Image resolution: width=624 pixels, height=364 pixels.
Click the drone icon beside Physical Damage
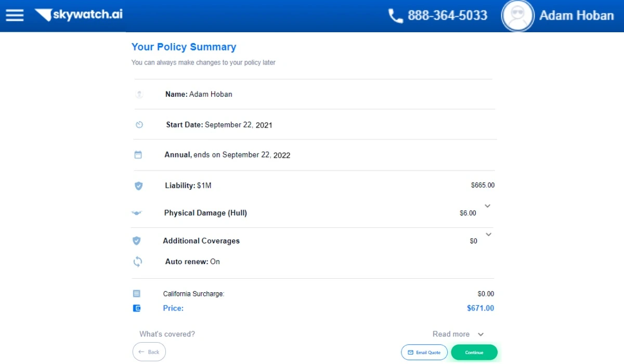pos(137,213)
